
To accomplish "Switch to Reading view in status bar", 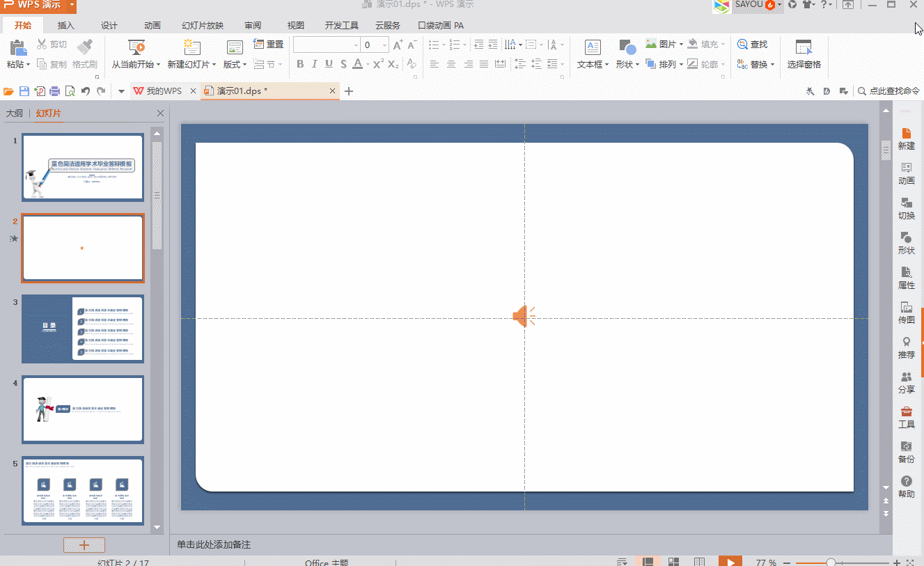I will pos(699,562).
